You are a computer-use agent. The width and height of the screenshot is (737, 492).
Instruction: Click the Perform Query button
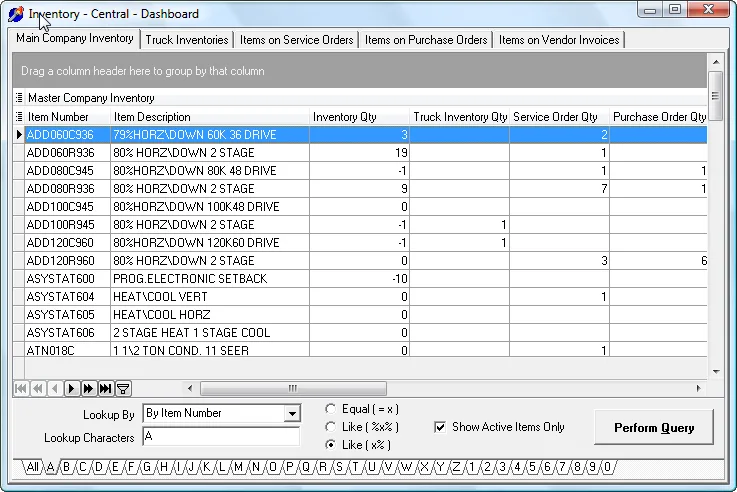point(654,428)
